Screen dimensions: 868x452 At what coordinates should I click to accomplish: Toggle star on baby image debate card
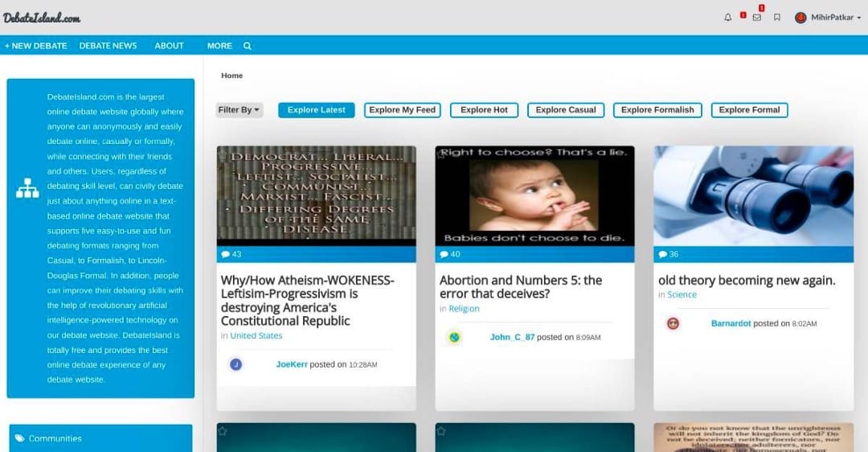441,154
